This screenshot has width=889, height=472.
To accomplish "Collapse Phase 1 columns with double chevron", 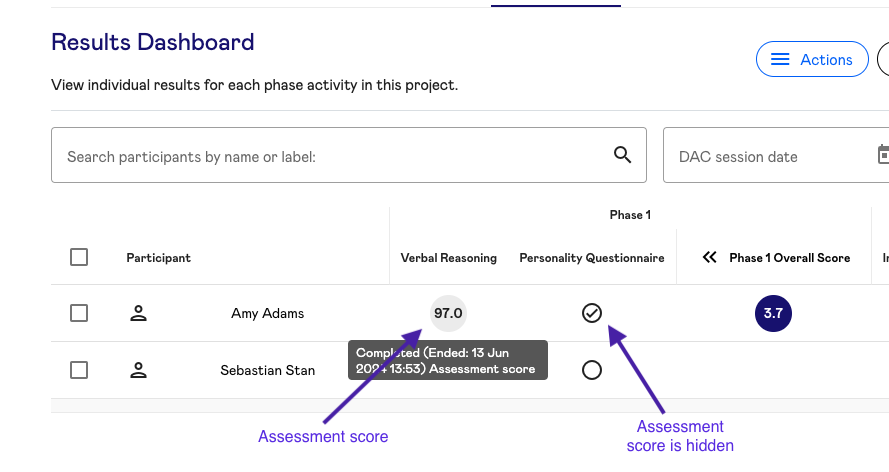I will point(709,257).
